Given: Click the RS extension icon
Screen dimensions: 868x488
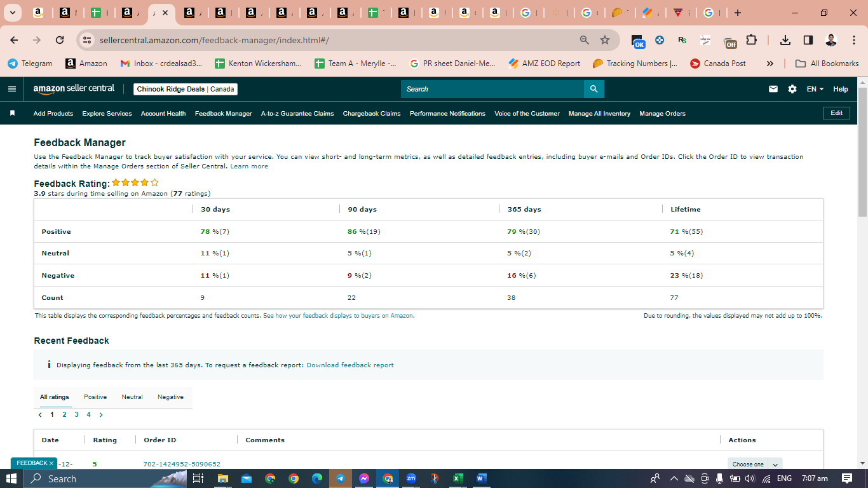Looking at the screenshot, I should pyautogui.click(x=682, y=40).
